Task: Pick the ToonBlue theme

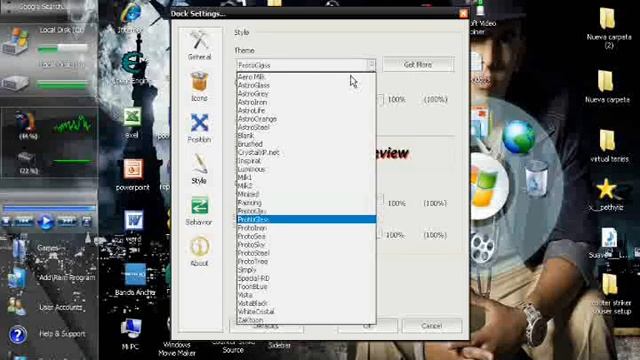Action: [306, 287]
